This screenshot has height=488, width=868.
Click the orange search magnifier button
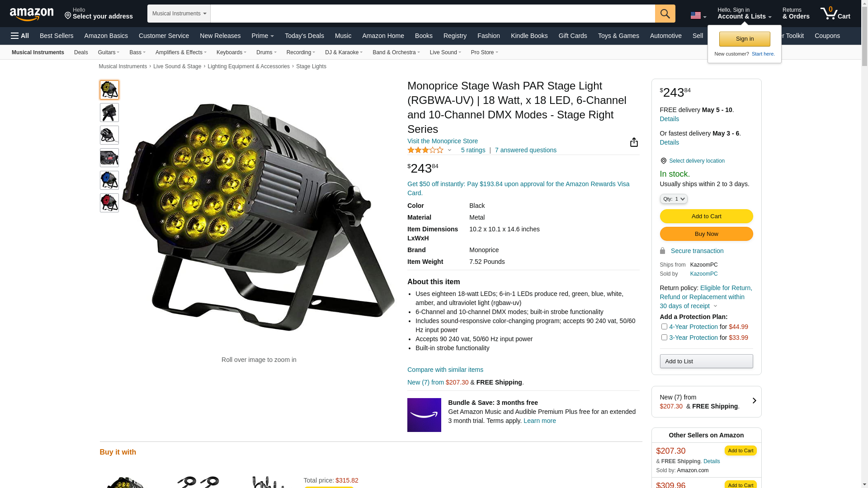tap(665, 14)
